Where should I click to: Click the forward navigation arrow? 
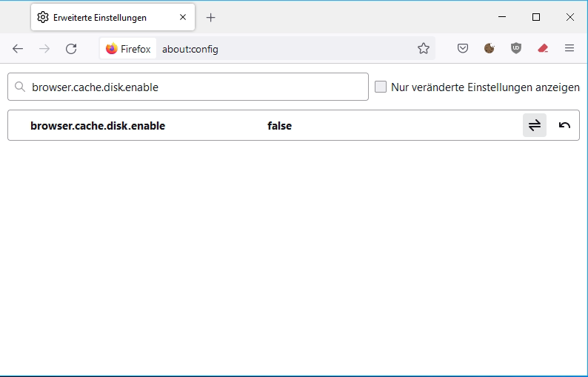tap(44, 49)
